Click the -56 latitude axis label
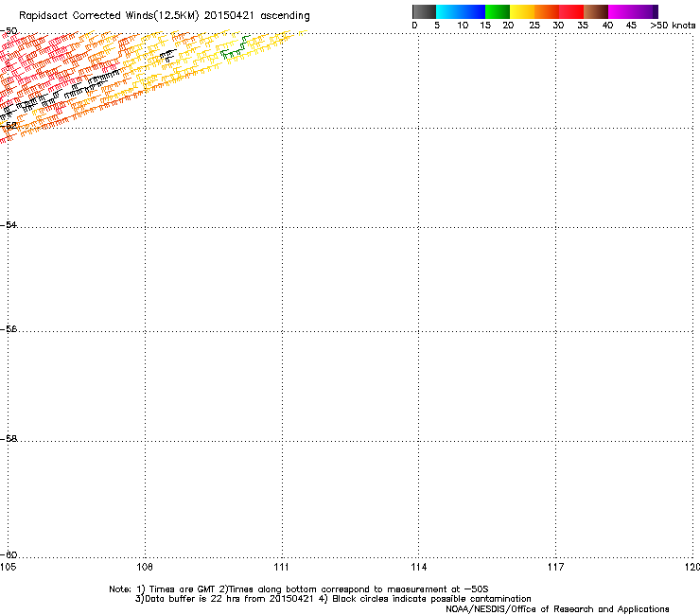Viewport: 700px width, 615px height. (x=9, y=328)
